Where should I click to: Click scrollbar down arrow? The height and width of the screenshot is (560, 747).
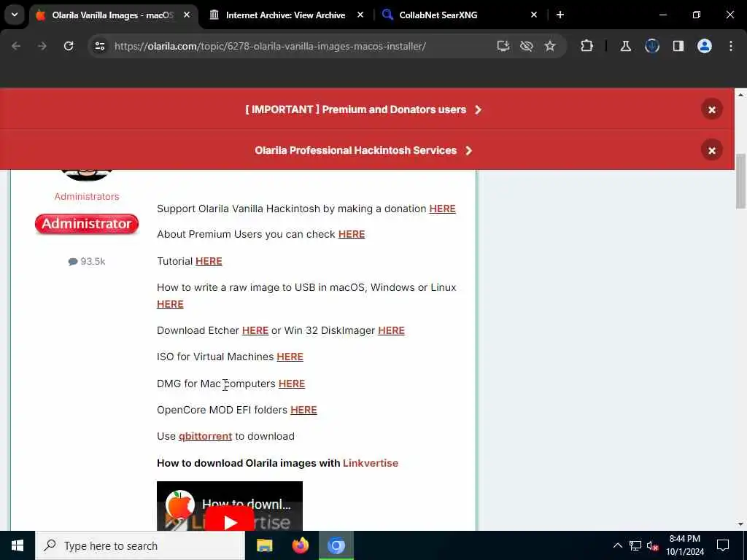point(740,524)
